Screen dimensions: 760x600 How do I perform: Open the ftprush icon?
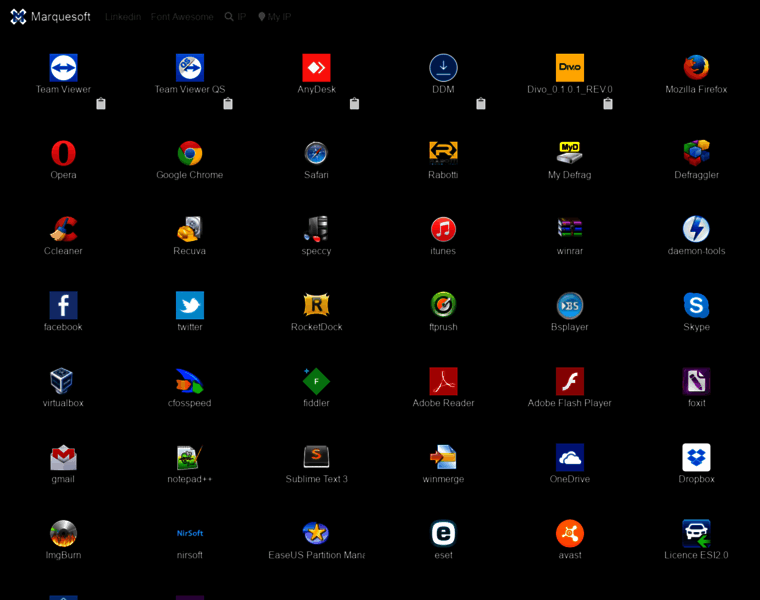[443, 305]
